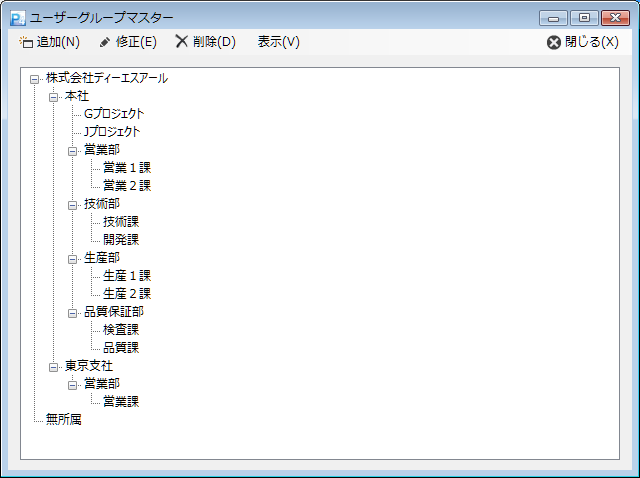Select the 技術課 item

121,222
